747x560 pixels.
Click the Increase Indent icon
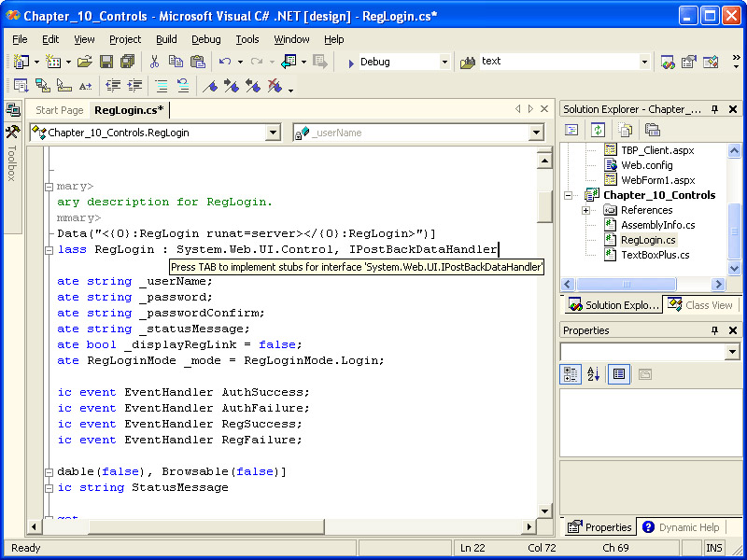coord(135,86)
